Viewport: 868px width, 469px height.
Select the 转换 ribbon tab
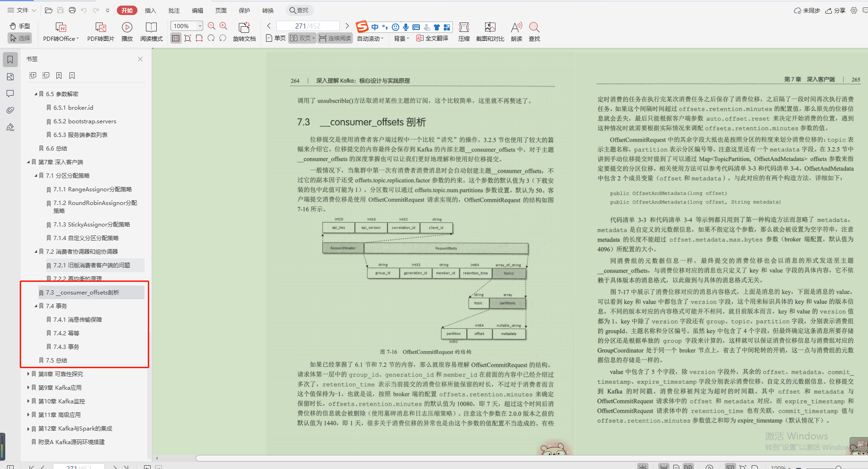click(x=268, y=10)
